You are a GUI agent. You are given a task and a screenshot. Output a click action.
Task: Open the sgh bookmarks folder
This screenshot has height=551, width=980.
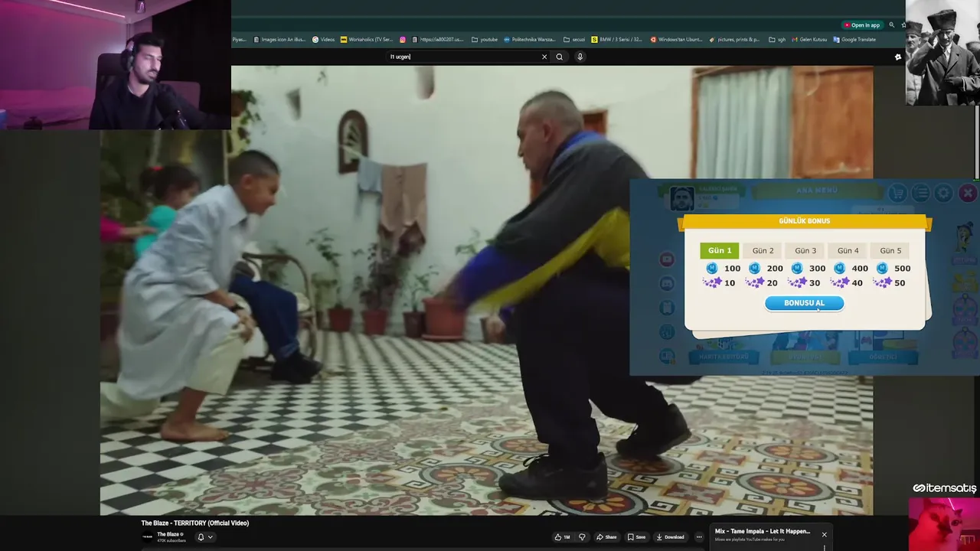click(777, 40)
